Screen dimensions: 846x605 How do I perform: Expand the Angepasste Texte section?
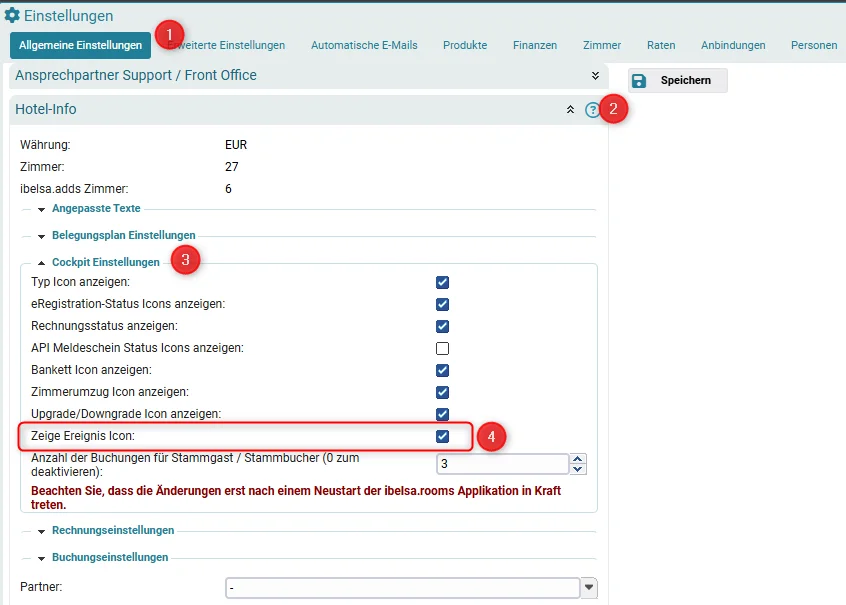(x=96, y=208)
